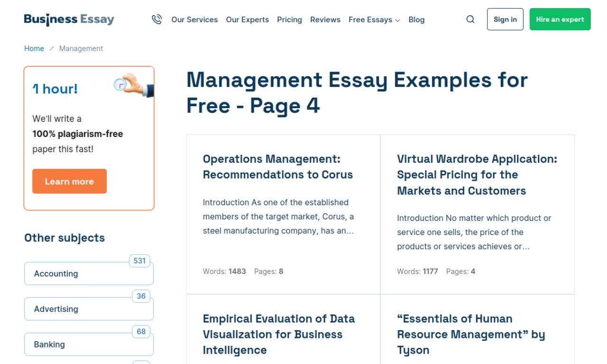The image size is (607, 364).
Task: Open Empirical Evaluation of Data Visualization essay
Action: pyautogui.click(x=279, y=335)
